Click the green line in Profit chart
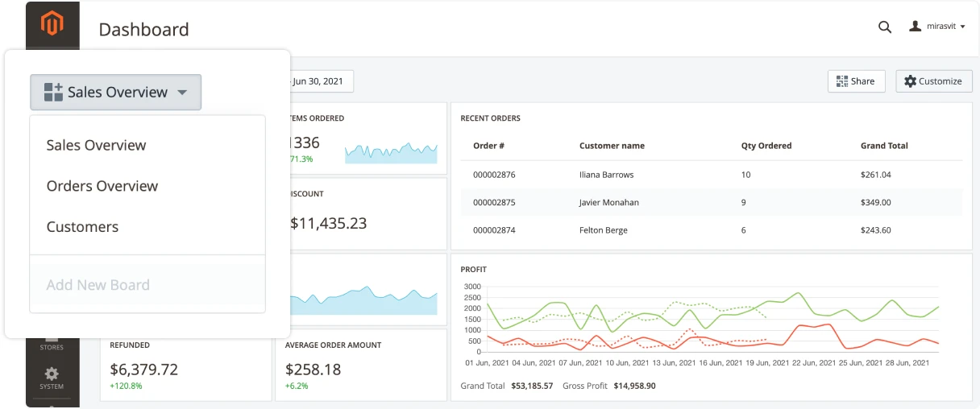The height and width of the screenshot is (409, 980). [x=796, y=294]
